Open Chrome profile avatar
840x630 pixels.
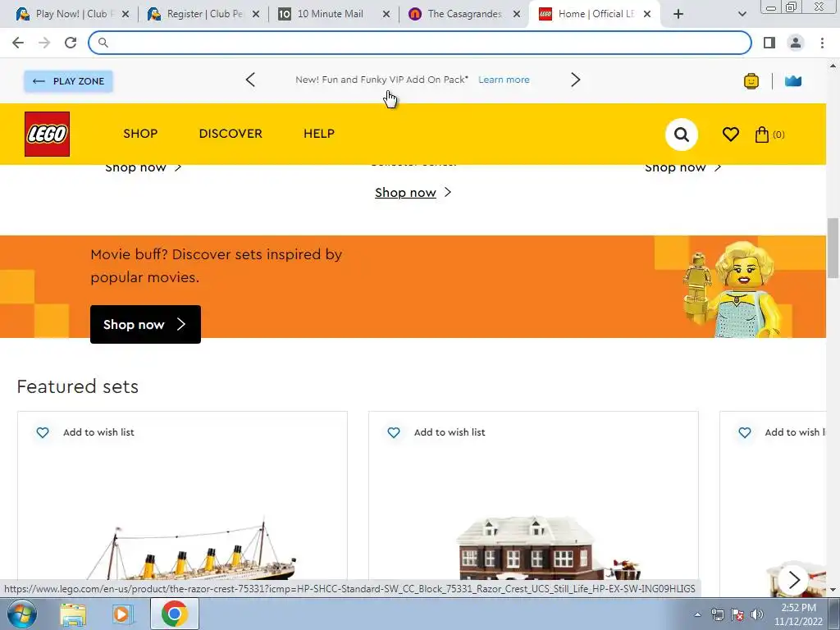(x=796, y=43)
